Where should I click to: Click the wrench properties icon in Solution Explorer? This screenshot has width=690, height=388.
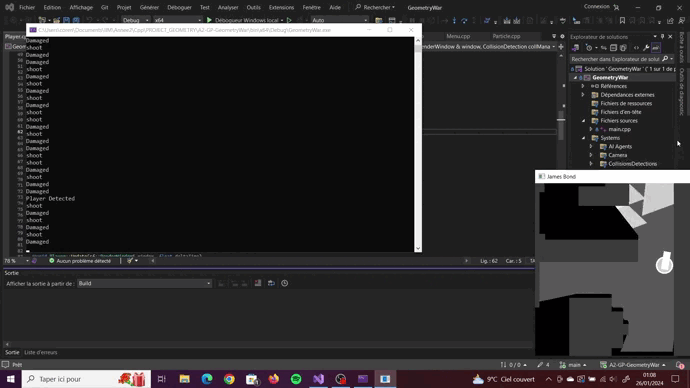tap(646, 48)
